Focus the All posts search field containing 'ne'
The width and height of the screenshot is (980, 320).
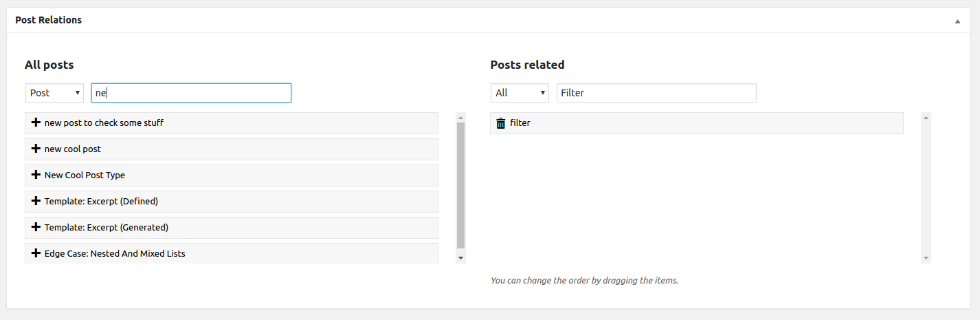pos(191,93)
